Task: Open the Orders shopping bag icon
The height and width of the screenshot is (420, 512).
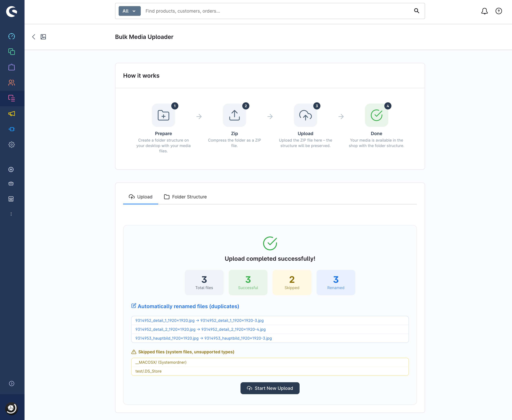Action: [12, 67]
